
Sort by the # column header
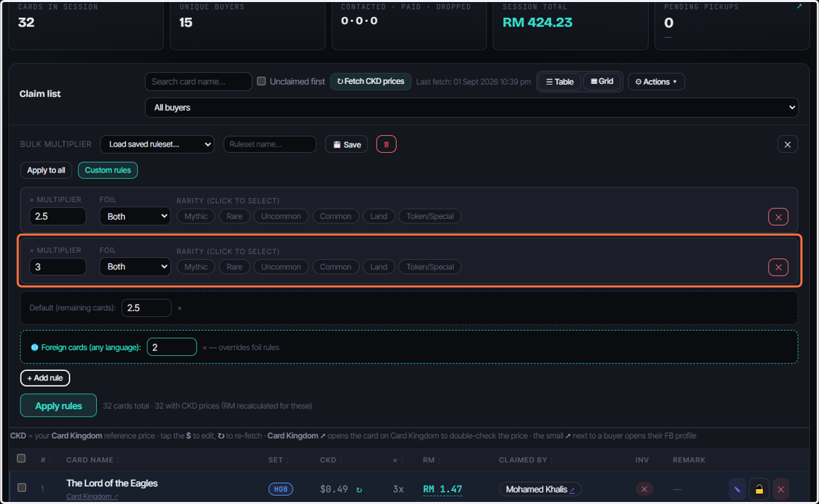click(45, 460)
